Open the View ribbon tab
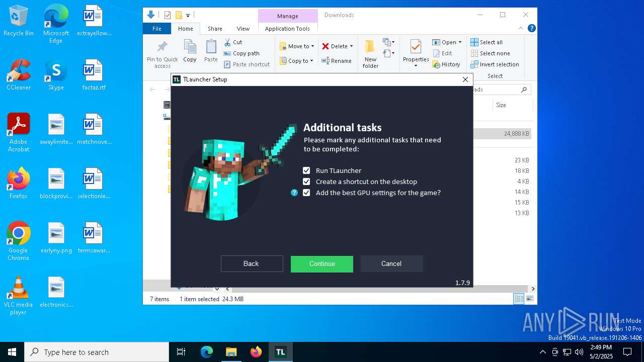This screenshot has height=362, width=644. point(243,29)
